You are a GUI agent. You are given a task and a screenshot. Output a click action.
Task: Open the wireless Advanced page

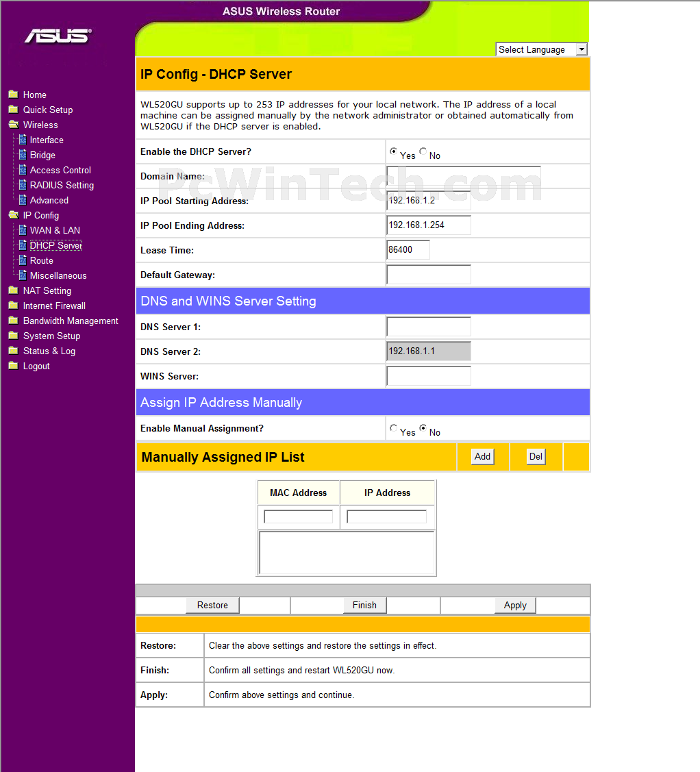coord(49,201)
